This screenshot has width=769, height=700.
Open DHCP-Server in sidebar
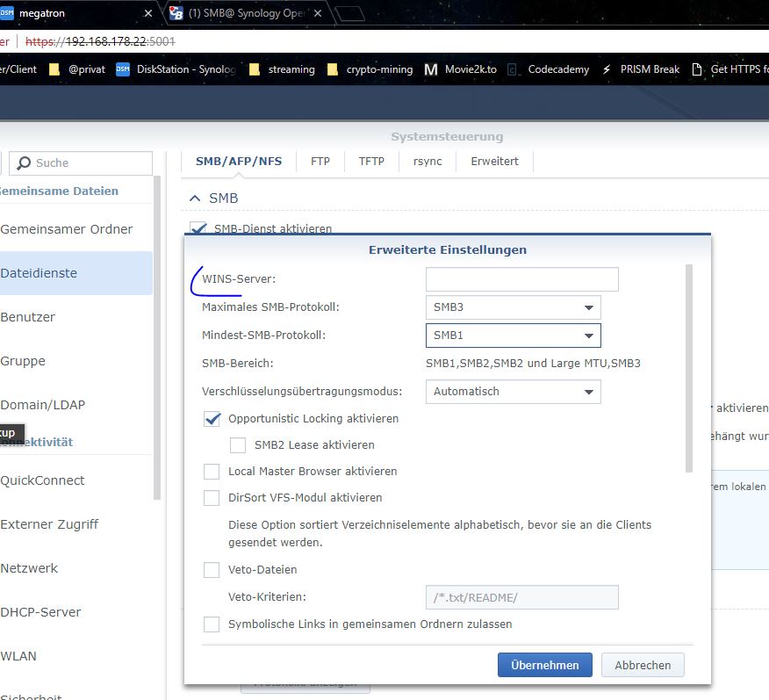pos(76,612)
